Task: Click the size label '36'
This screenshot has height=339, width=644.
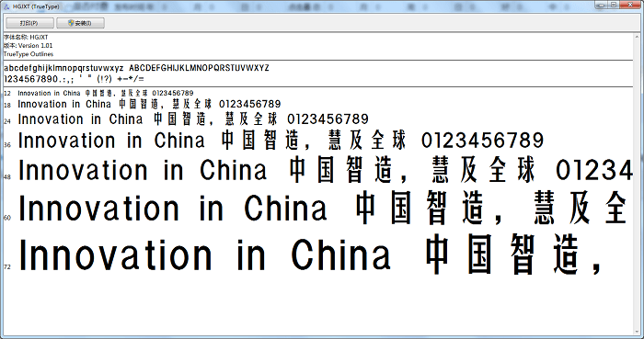Action: click(7, 145)
